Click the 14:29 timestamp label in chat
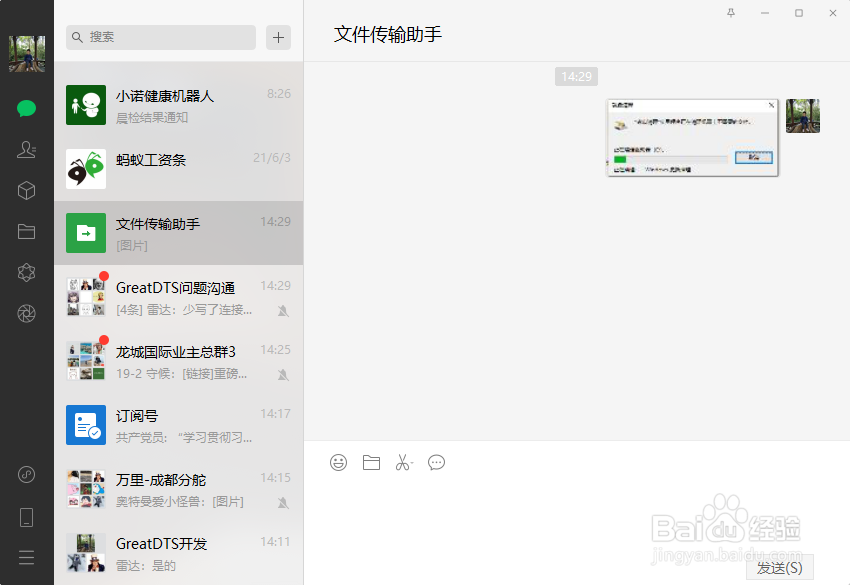Image resolution: width=850 pixels, height=585 pixels. click(576, 76)
